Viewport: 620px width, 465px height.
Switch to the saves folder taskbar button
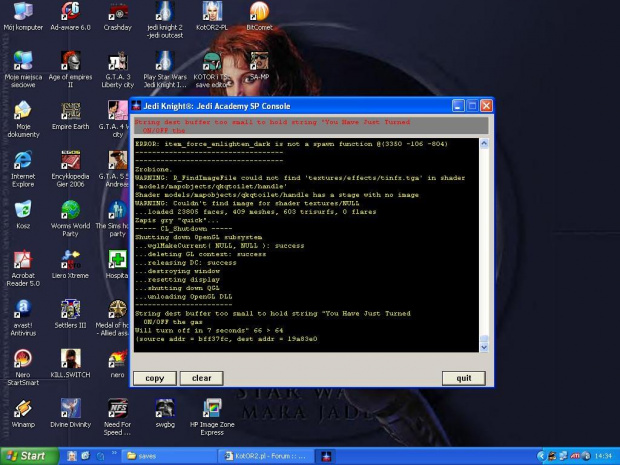click(x=169, y=456)
